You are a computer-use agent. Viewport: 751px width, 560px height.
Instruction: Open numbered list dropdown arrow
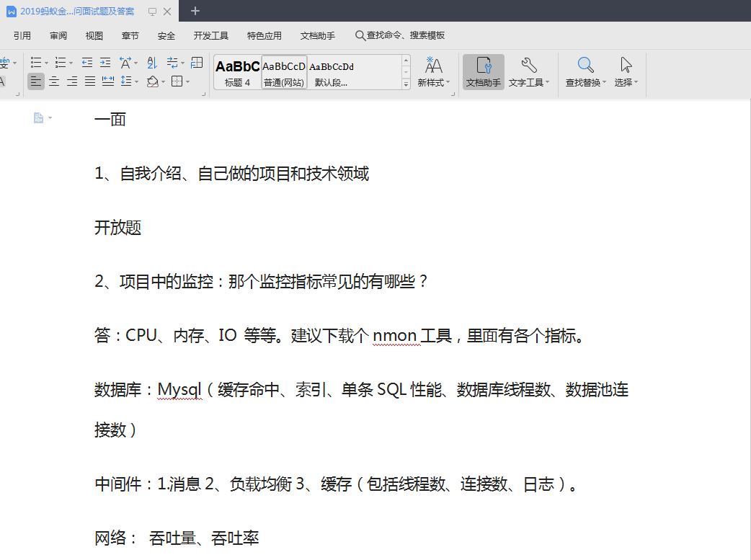tap(71, 63)
